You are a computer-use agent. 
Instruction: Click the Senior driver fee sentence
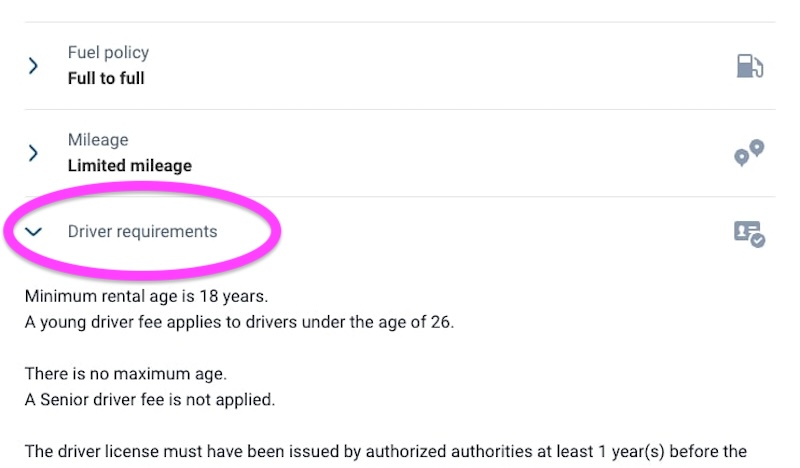[x=149, y=400]
